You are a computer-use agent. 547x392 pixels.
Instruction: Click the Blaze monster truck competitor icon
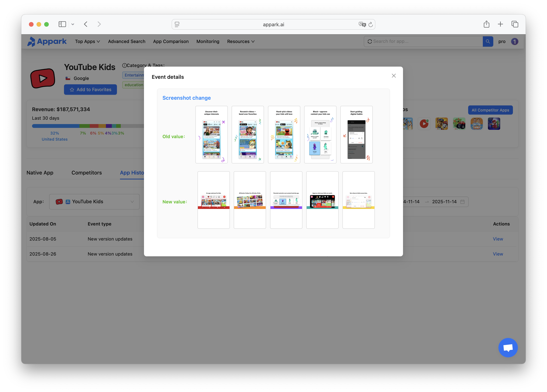459,124
